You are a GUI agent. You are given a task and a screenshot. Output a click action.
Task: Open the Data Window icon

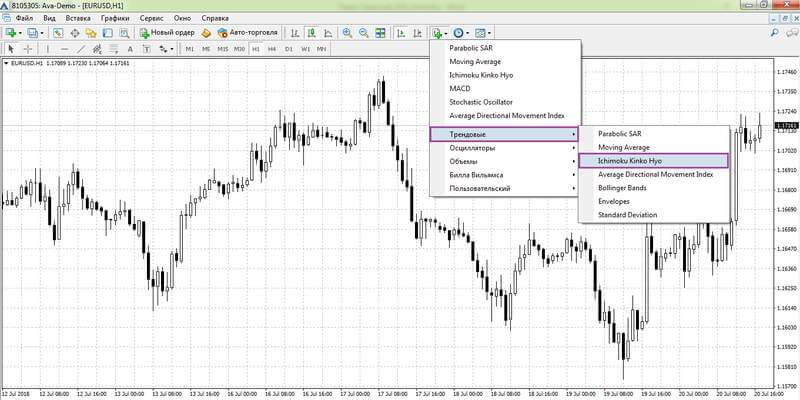74,33
